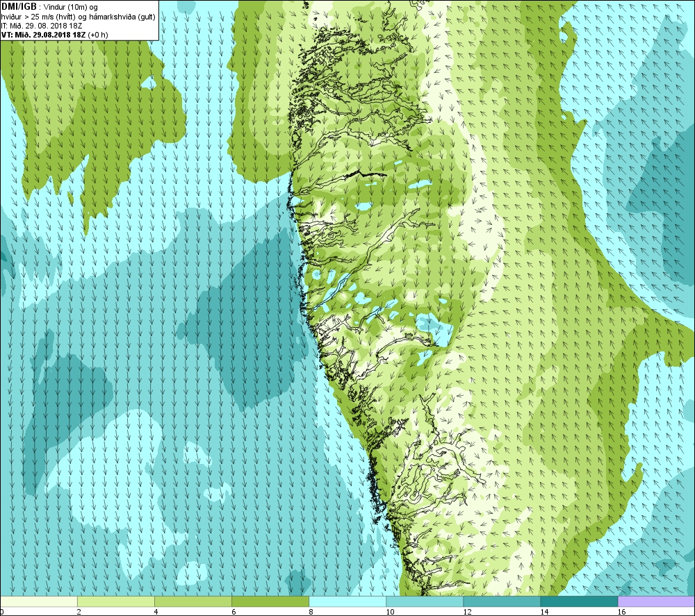695x616 pixels.
Task: Click the DMI/IGB title text
Action: (19, 7)
